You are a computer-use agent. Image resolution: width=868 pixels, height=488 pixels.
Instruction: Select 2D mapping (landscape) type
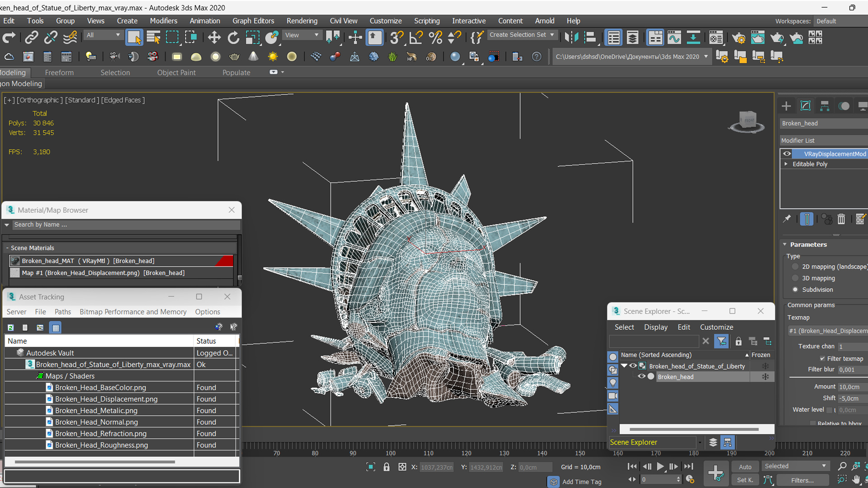click(x=795, y=267)
